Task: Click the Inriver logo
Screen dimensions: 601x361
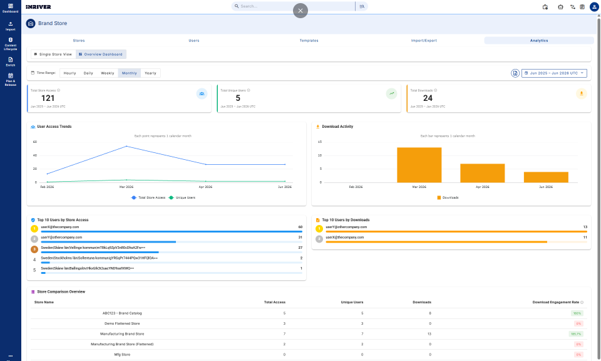Action: tap(38, 7)
